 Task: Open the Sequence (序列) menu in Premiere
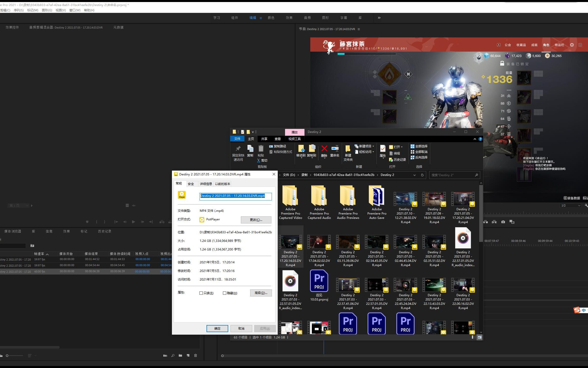point(19,10)
